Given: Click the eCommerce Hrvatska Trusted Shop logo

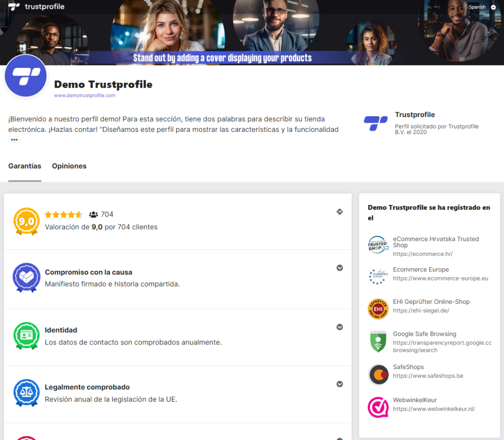Looking at the screenshot, I should click(378, 245).
